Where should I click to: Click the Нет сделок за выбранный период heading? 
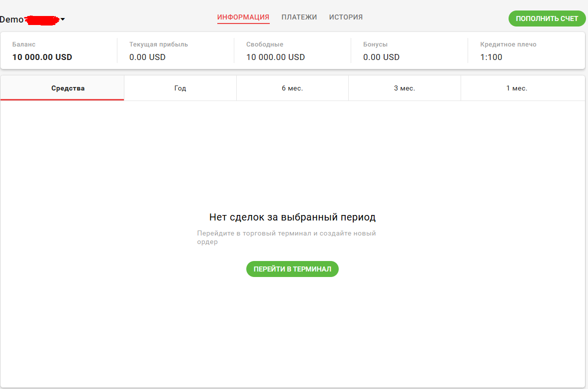292,217
